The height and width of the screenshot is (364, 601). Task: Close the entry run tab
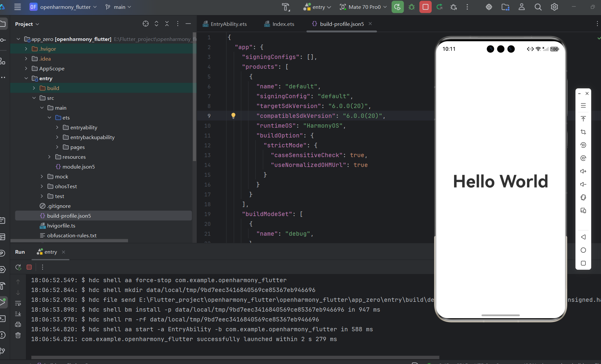(64, 252)
